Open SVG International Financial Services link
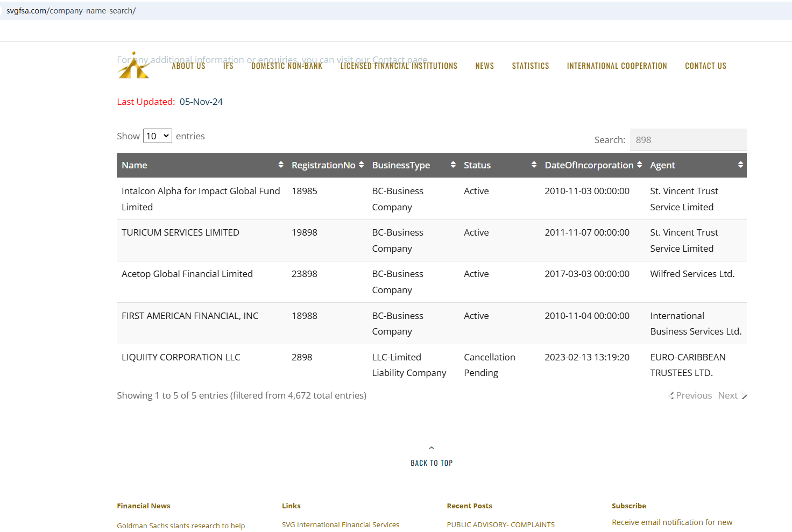This screenshot has height=532, width=792. point(341,524)
